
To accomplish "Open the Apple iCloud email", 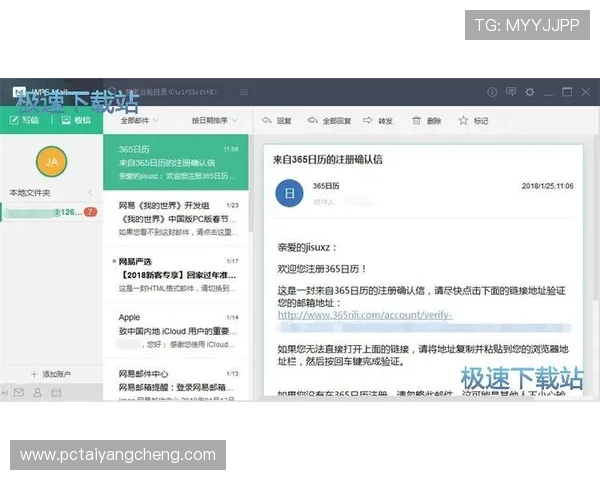I will tap(176, 331).
